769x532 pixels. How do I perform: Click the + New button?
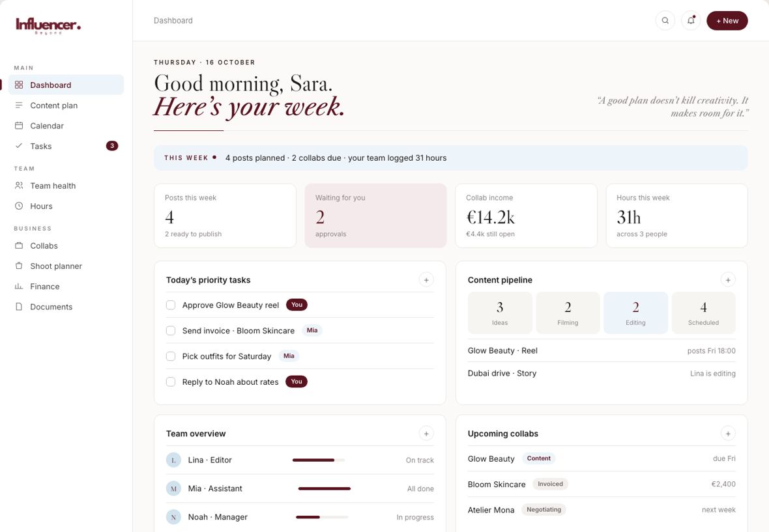tap(727, 21)
